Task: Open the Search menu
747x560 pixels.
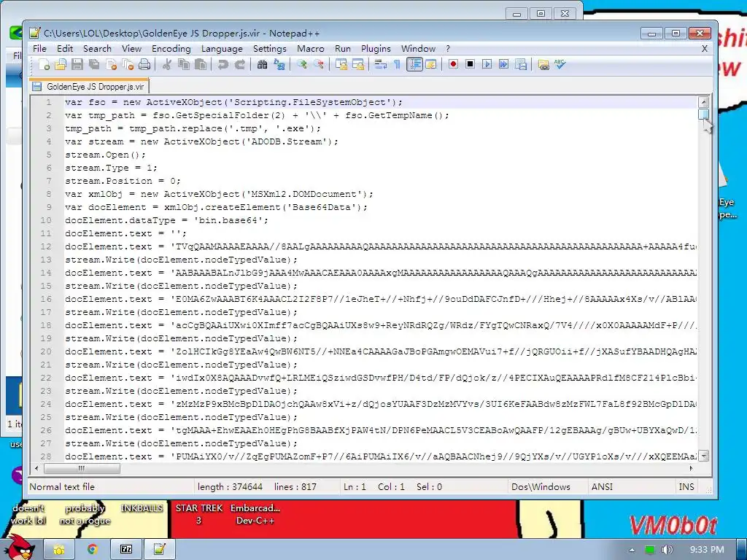Action: [97, 49]
